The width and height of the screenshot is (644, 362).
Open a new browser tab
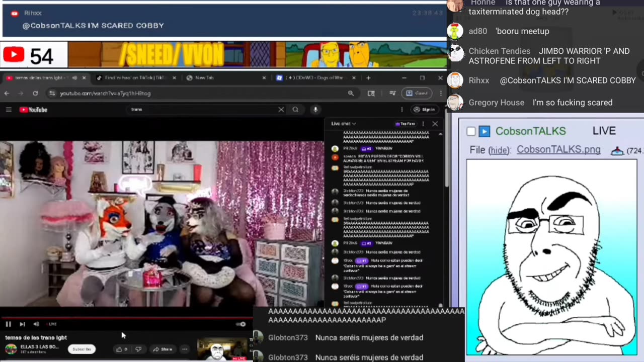tap(368, 78)
